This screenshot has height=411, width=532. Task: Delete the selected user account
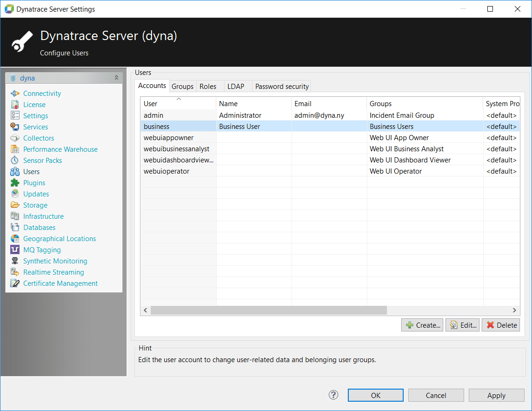(x=501, y=325)
